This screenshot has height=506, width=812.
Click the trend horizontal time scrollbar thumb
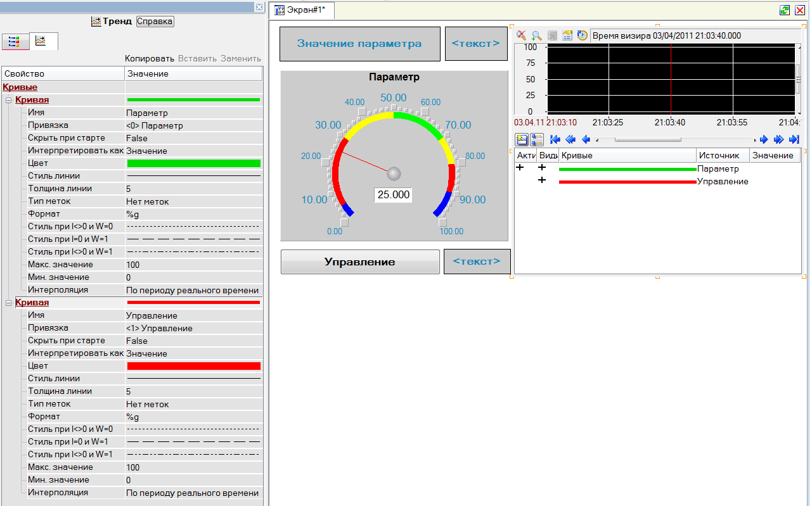pos(647,139)
